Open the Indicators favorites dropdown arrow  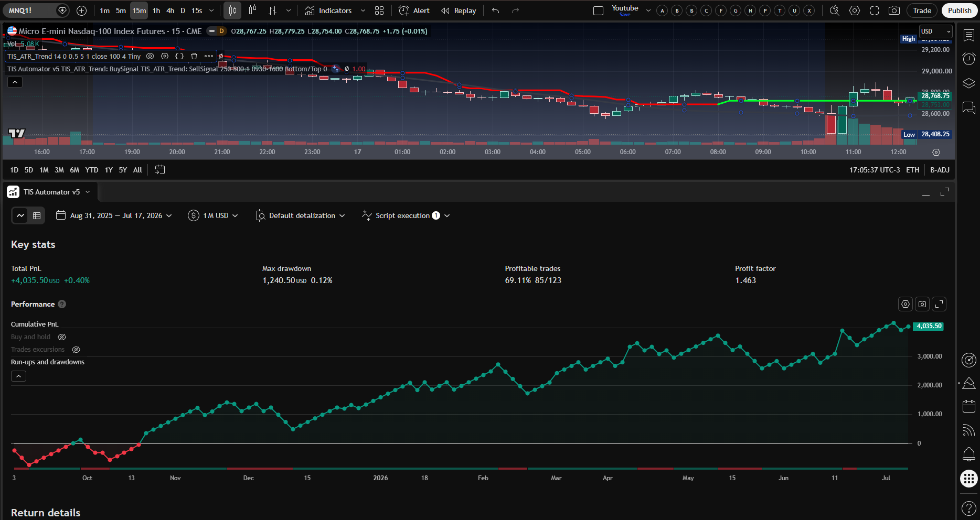[363, 10]
